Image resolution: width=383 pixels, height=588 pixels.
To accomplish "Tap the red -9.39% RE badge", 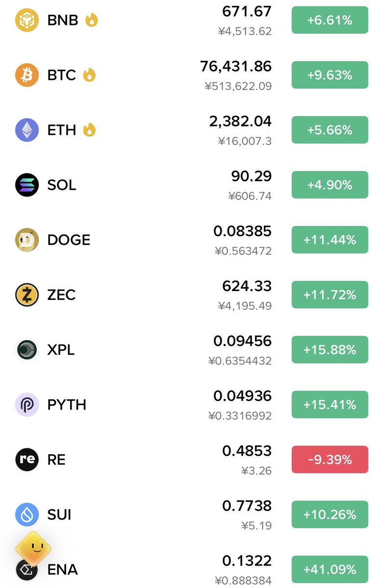I will (x=330, y=459).
